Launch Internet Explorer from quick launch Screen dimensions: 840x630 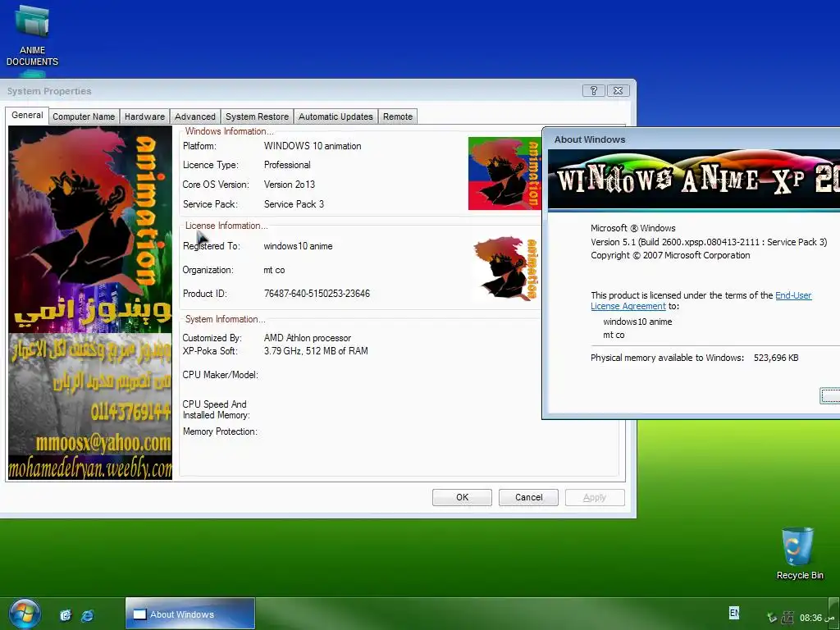point(87,615)
